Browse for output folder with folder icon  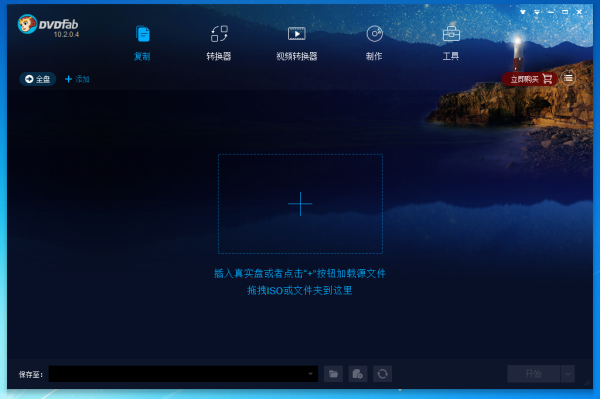point(333,374)
